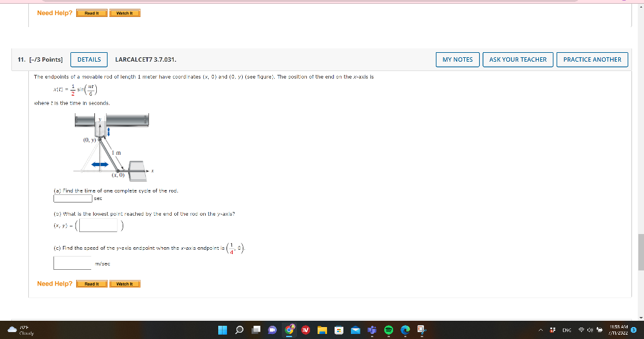Open MY NOTES for question 11
The width and height of the screenshot is (644, 339).
(458, 60)
